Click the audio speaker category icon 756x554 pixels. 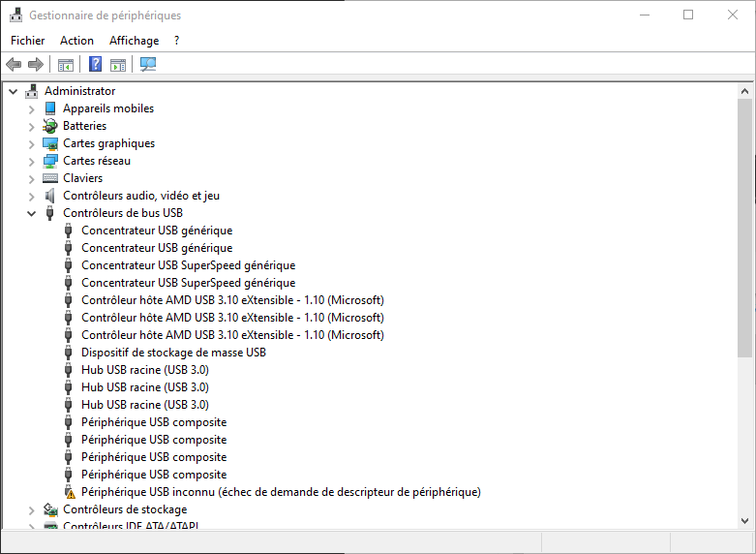point(50,196)
